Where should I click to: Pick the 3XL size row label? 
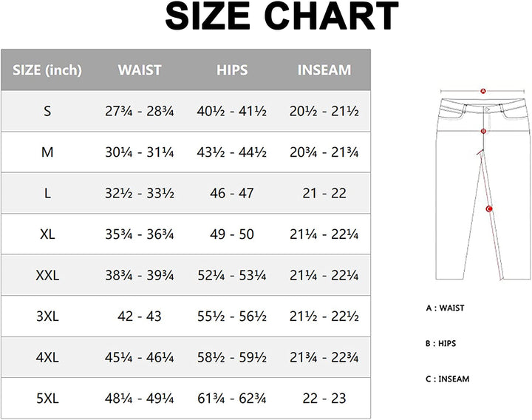pos(47,316)
